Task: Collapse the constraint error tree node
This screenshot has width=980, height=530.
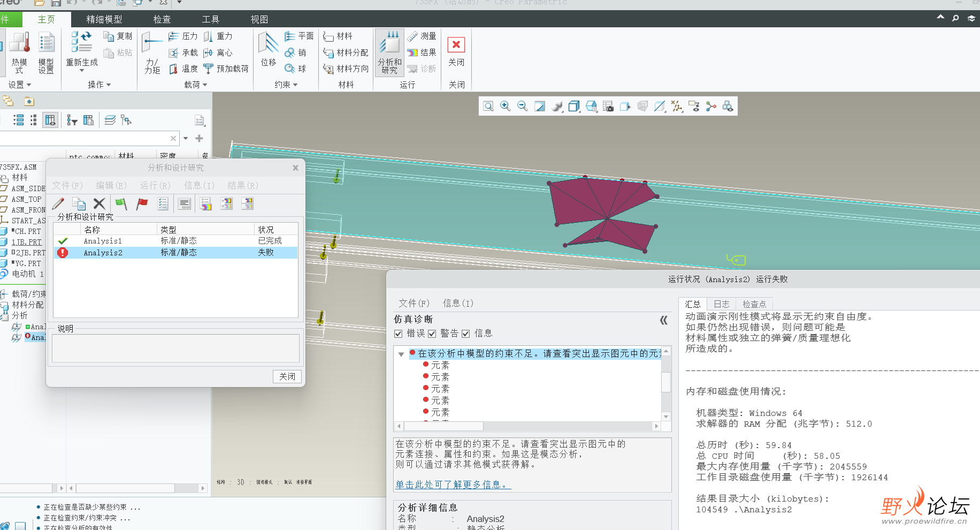Action: click(x=401, y=354)
